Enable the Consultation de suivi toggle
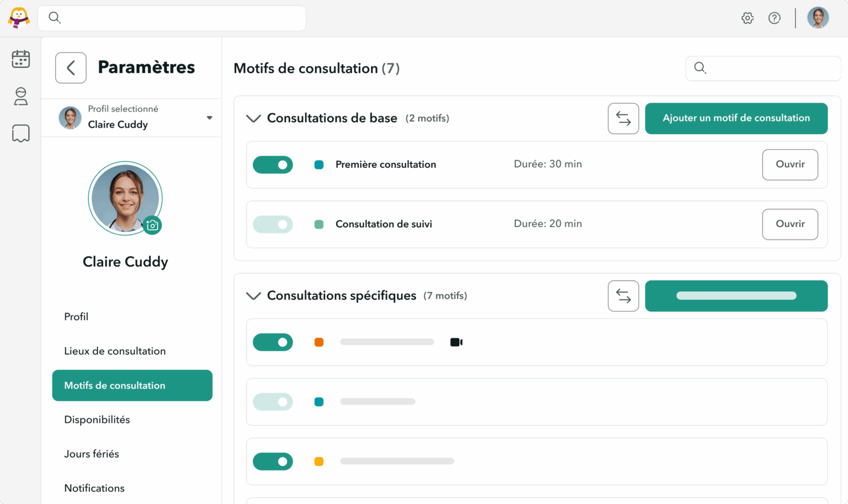 coord(273,224)
